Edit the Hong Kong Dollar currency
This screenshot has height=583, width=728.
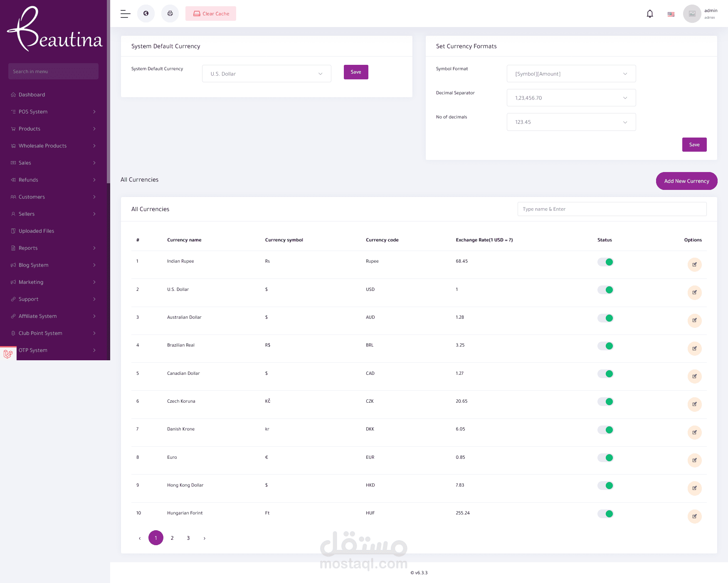pyautogui.click(x=694, y=488)
